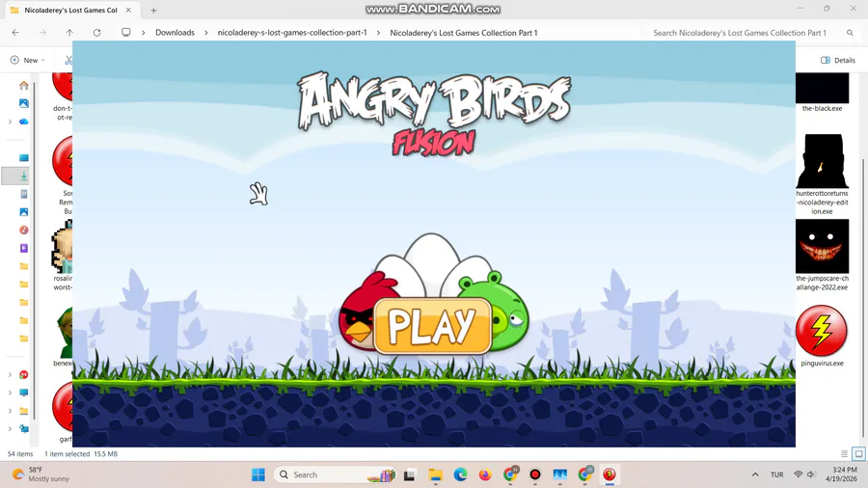The width and height of the screenshot is (868, 488).
Task: Open the Documents sidebar shortcut
Action: pyautogui.click(x=24, y=194)
